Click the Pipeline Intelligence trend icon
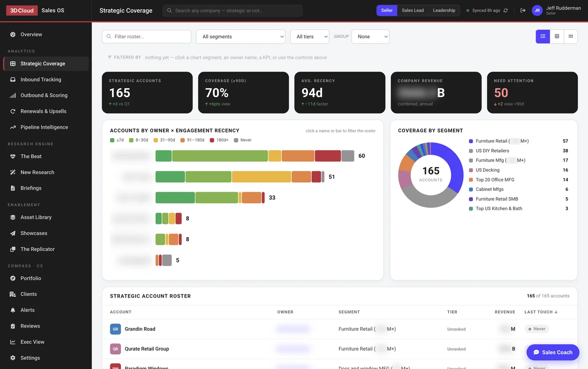 [x=13, y=127]
